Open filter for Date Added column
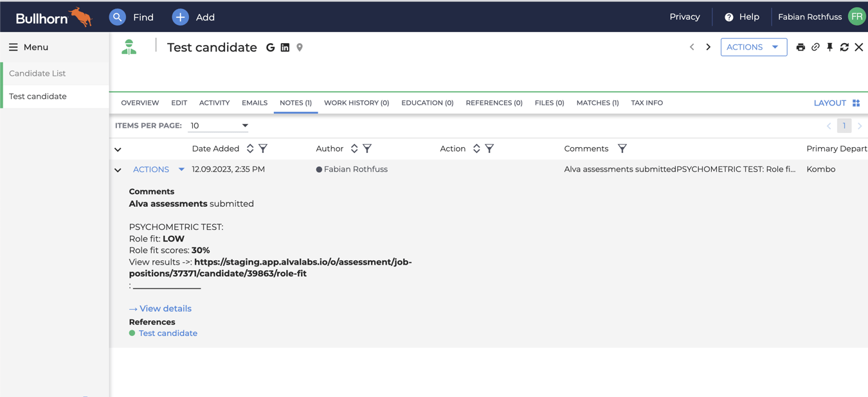This screenshot has width=868, height=397. click(x=263, y=149)
